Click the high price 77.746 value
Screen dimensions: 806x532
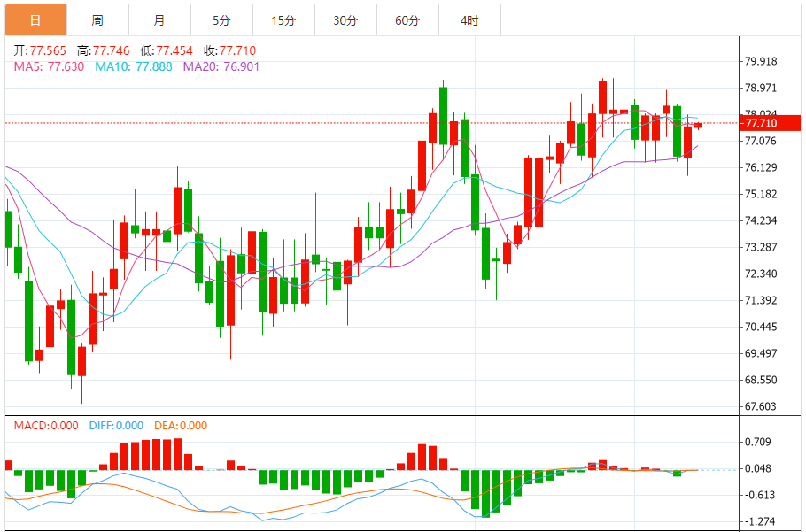[111, 50]
